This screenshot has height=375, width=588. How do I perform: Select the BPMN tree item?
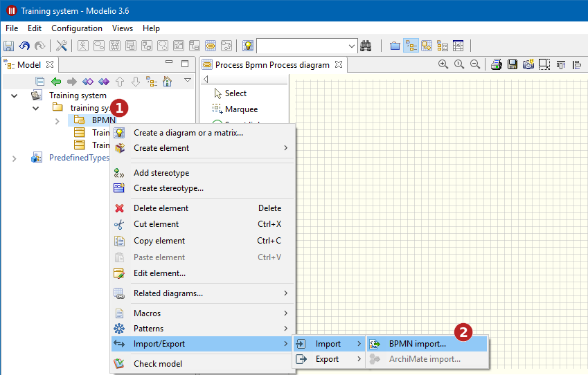point(103,120)
